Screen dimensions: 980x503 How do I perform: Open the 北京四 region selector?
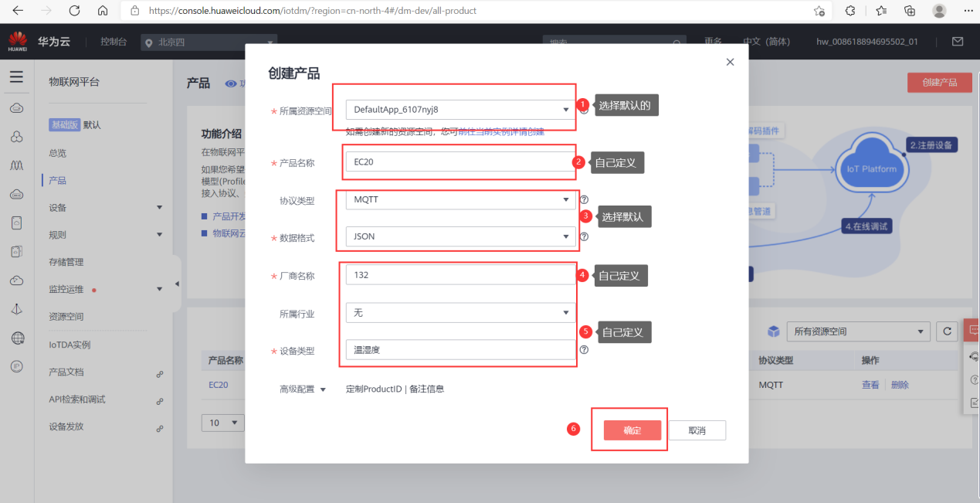point(209,42)
